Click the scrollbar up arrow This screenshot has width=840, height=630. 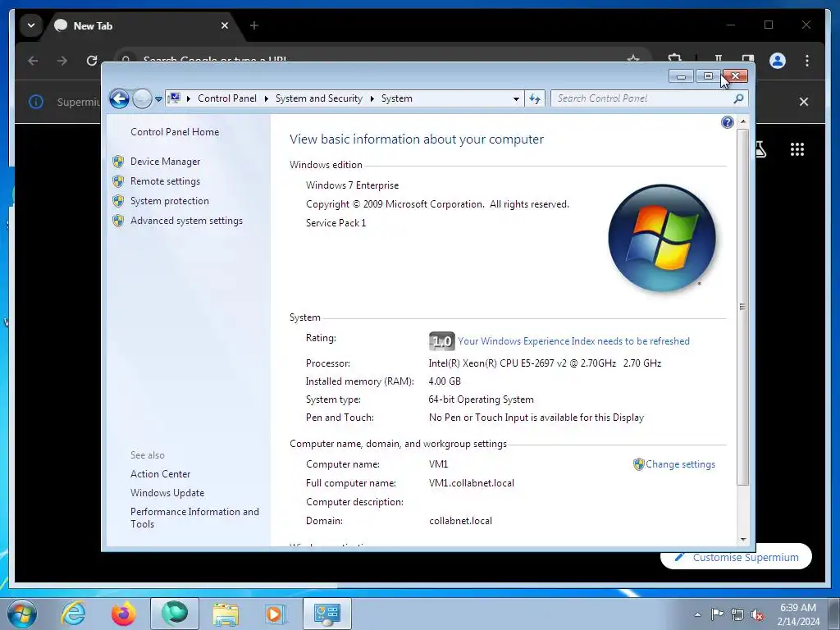(x=743, y=121)
